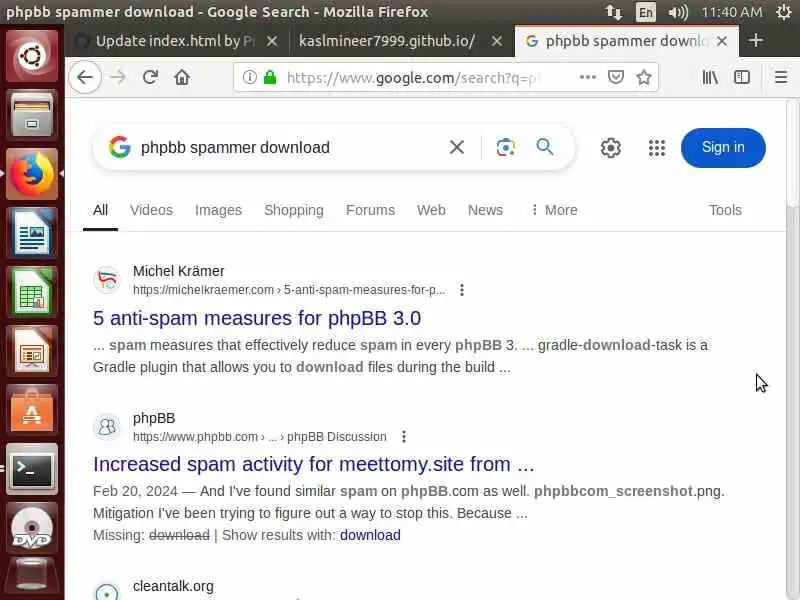
Task: Click the cleantalk.org result site name
Action: pyautogui.click(x=173, y=586)
